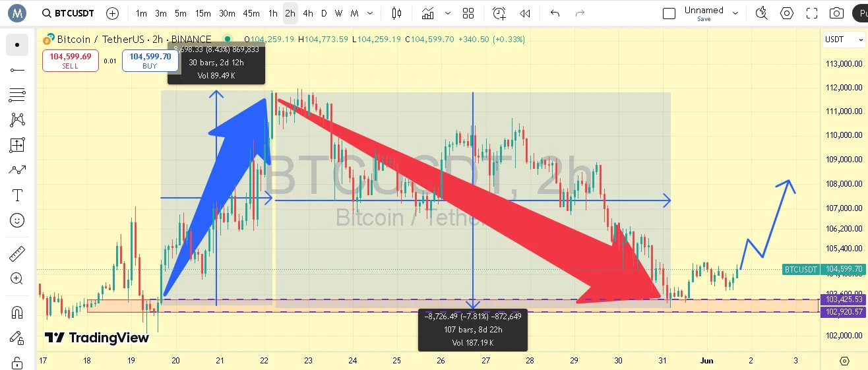Select the 15m timeframe
Image resolution: width=868 pixels, height=370 pixels.
pyautogui.click(x=203, y=13)
